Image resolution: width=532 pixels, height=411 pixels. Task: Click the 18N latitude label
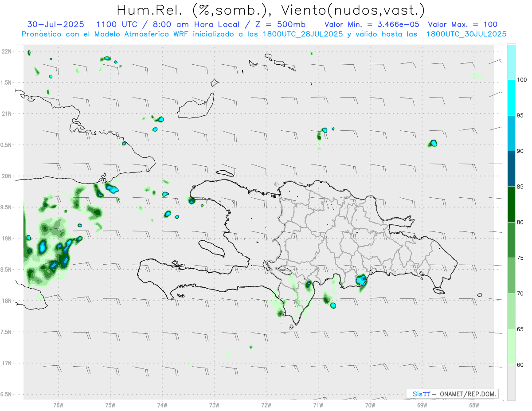tap(7, 301)
